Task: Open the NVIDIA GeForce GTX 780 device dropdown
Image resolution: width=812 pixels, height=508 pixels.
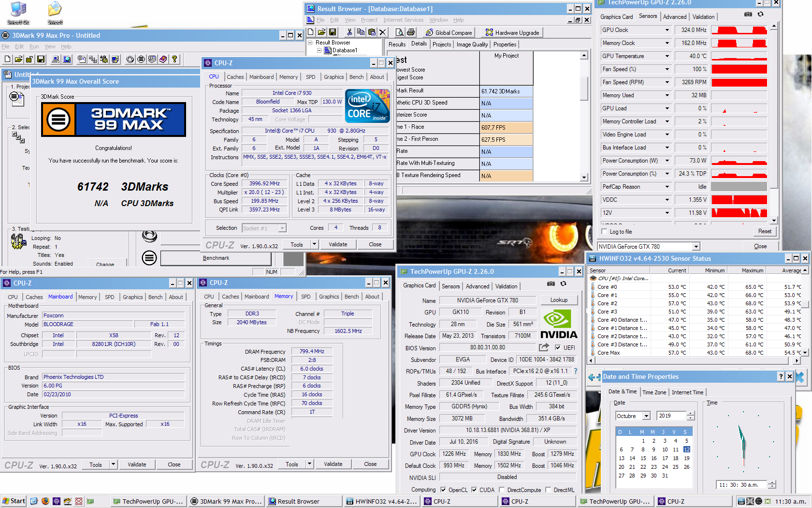Action: coord(696,246)
